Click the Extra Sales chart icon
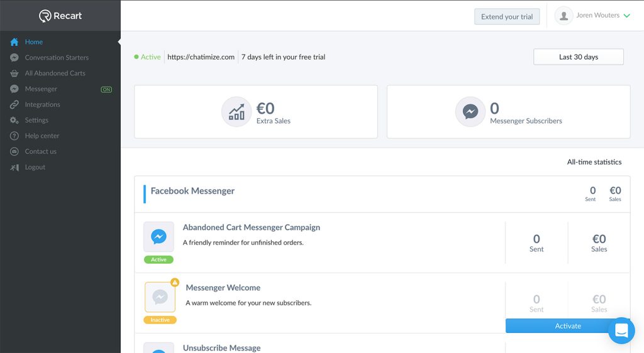 pos(236,112)
